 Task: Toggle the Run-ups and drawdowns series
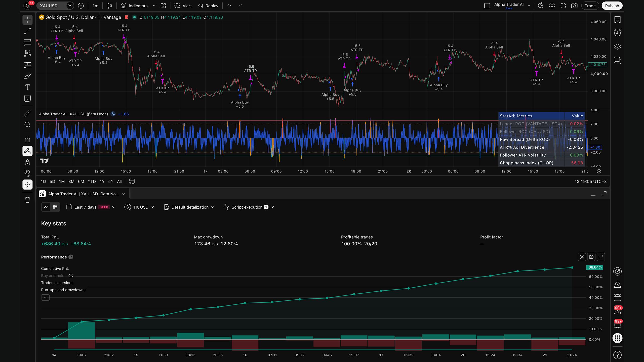click(63, 290)
